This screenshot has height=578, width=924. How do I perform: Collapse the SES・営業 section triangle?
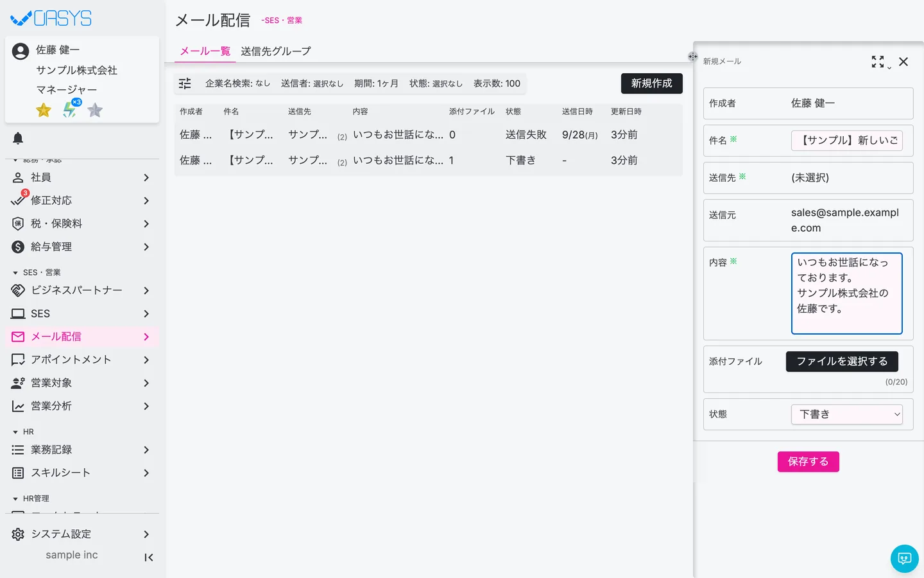pyautogui.click(x=15, y=273)
